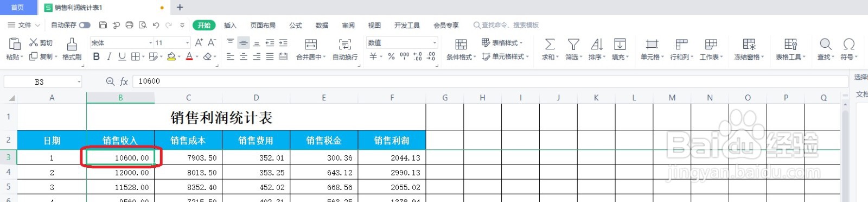The height and width of the screenshot is (202, 868).
Task: Click the command search field (查找命令)
Action: pos(506,25)
